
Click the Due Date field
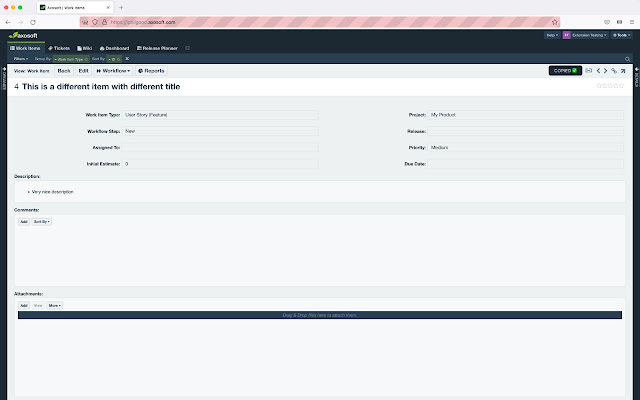tap(526, 164)
